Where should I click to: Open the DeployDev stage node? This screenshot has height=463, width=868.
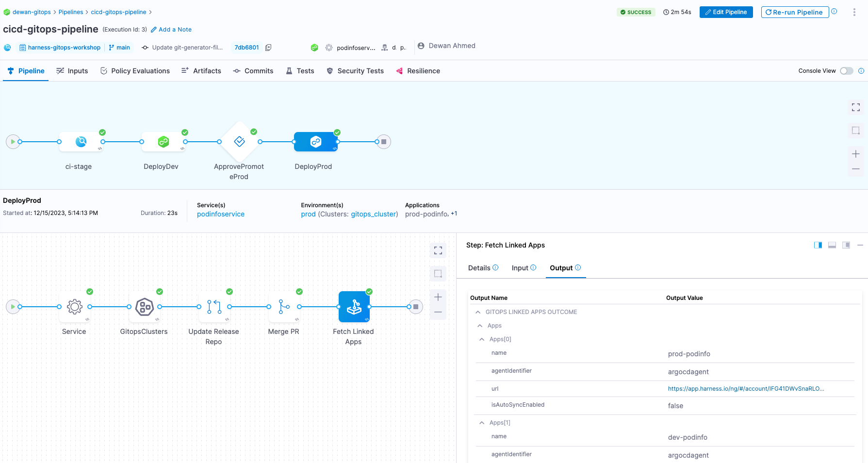[x=162, y=142]
